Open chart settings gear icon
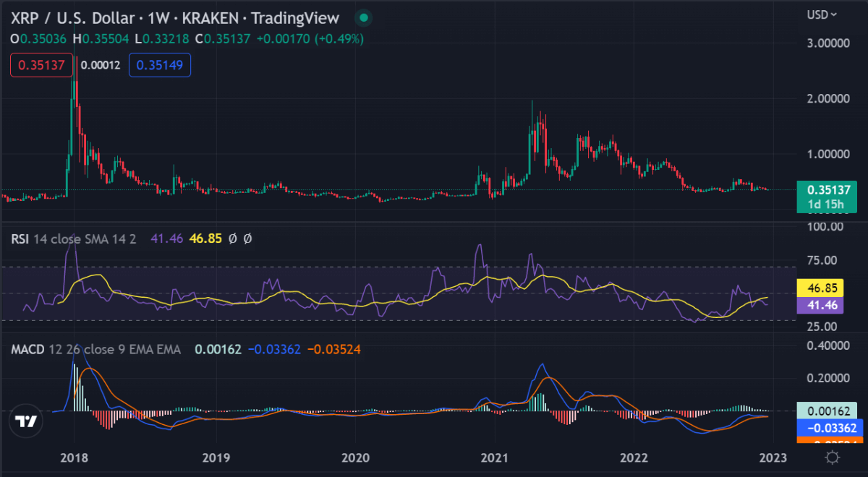The height and width of the screenshot is (477, 868). [832, 457]
